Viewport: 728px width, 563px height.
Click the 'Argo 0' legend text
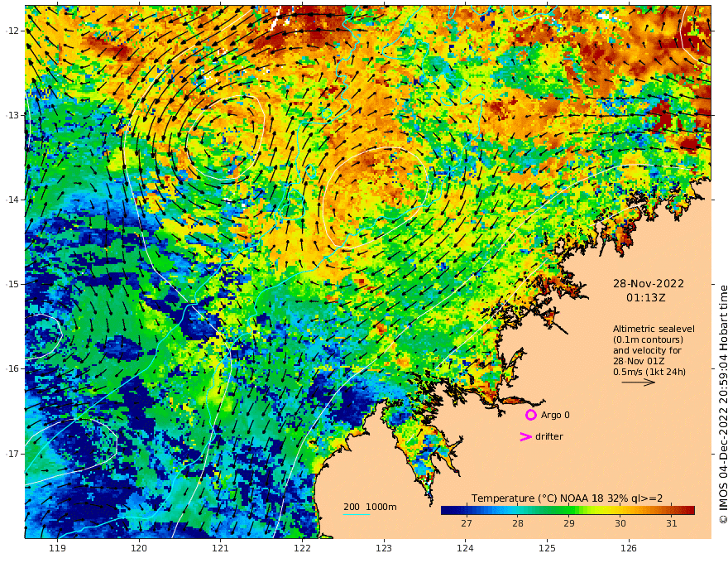(x=555, y=415)
